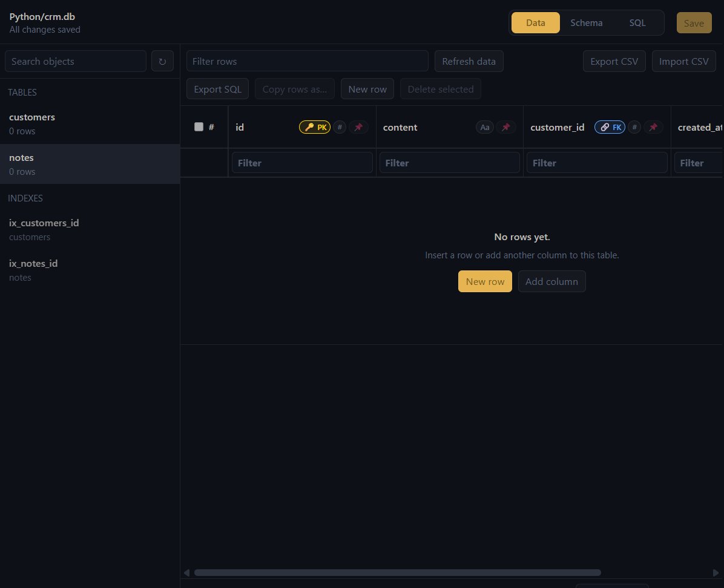Click the # row number header
This screenshot has width=724, height=588.
(211, 127)
